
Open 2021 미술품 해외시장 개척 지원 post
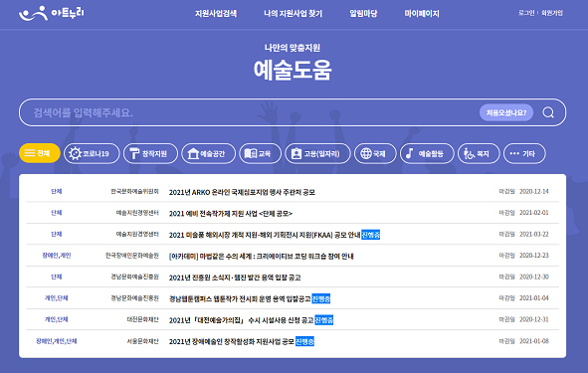pyautogui.click(x=265, y=235)
